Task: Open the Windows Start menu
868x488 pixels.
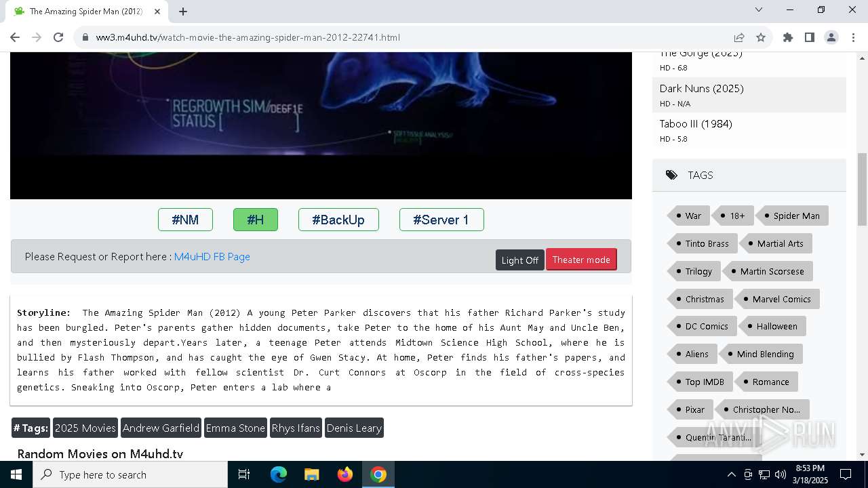Action: (16, 474)
